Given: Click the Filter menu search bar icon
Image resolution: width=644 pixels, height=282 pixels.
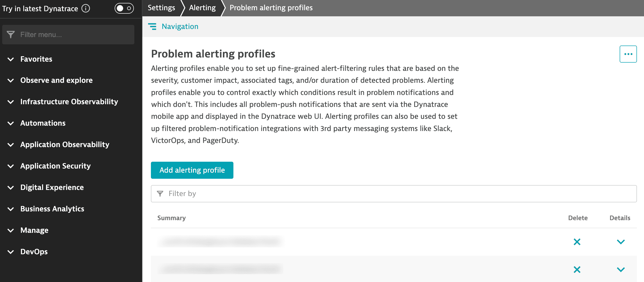Looking at the screenshot, I should (x=11, y=34).
